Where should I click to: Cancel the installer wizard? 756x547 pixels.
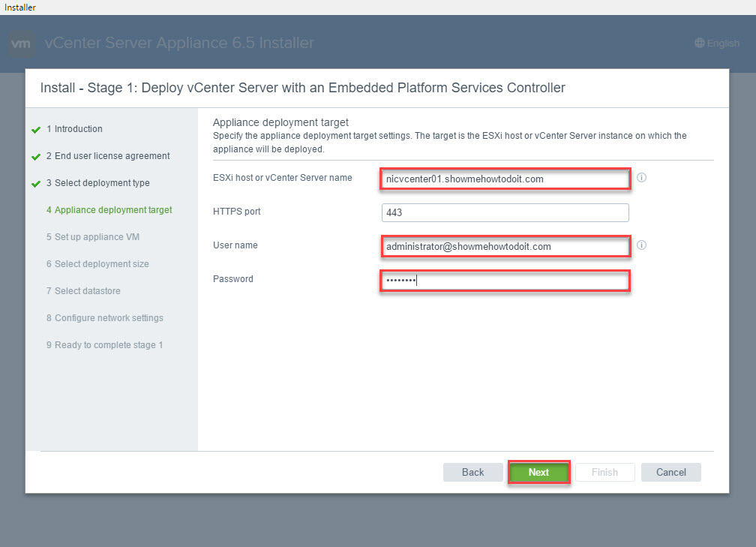click(670, 472)
